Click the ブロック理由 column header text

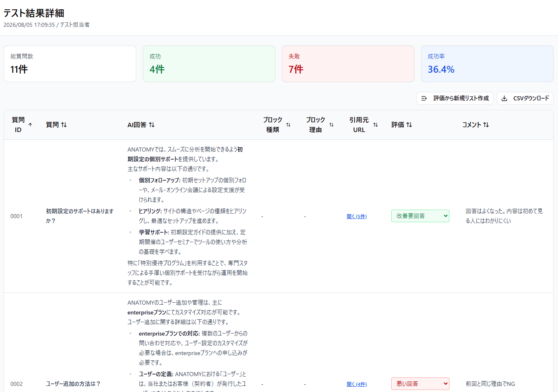(316, 125)
